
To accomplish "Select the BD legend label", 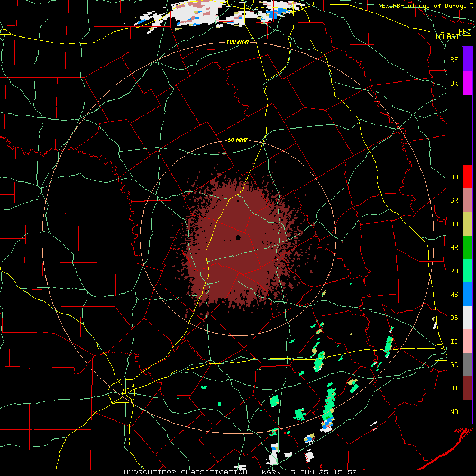I will click(x=454, y=224).
